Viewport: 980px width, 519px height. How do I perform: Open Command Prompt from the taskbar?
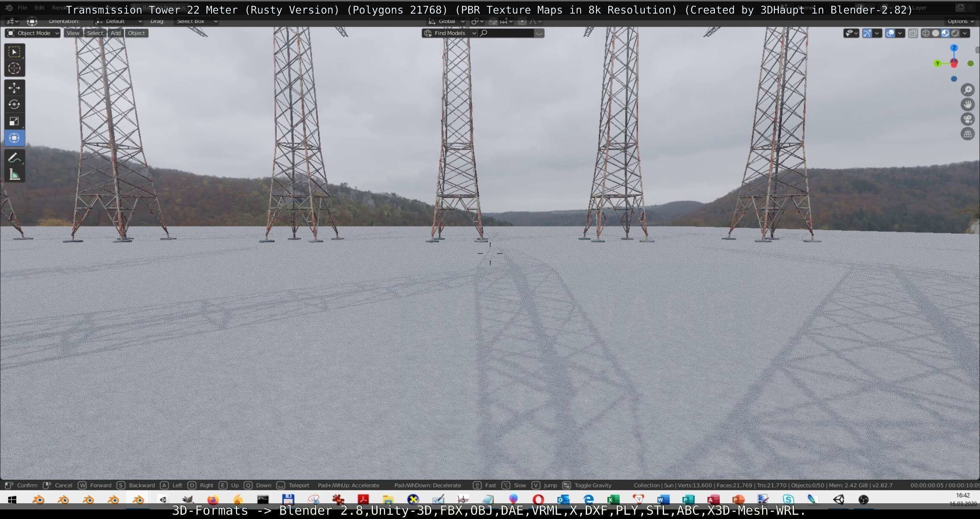click(263, 499)
